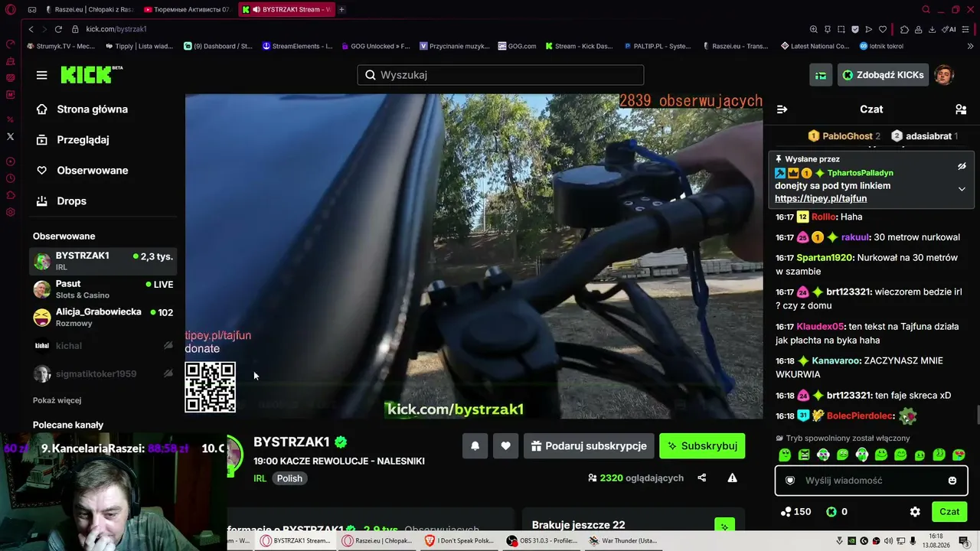Hide the pinned chat message
This screenshot has height=551, width=980.
[x=962, y=166]
